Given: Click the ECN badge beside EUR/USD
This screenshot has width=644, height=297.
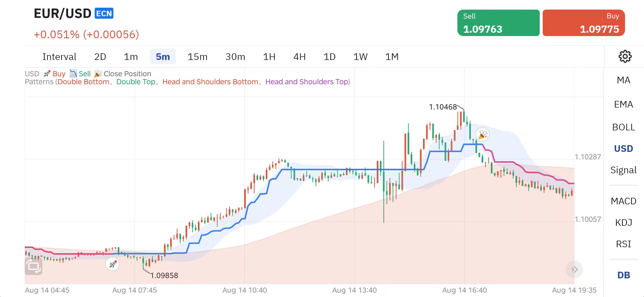Looking at the screenshot, I should coord(104,13).
